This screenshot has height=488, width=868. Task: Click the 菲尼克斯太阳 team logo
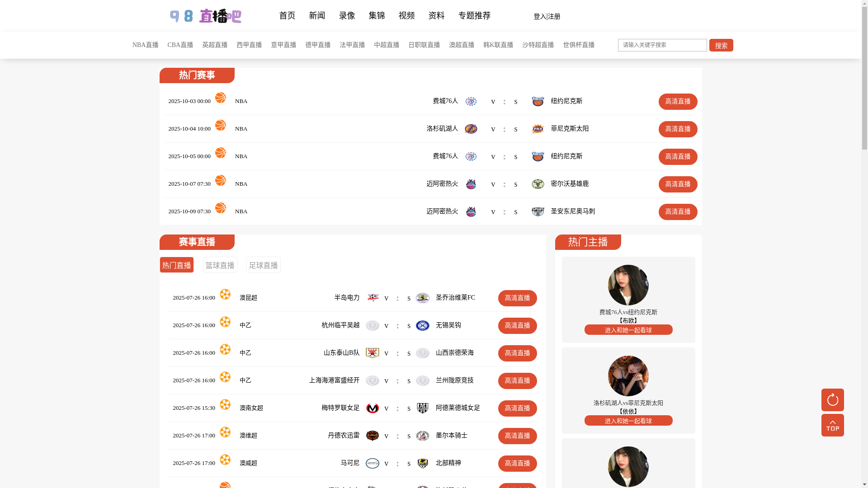538,129
